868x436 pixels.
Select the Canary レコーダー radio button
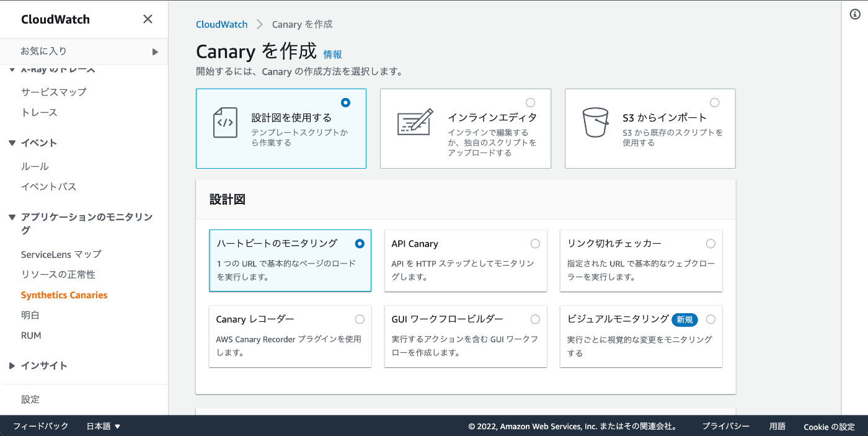[x=360, y=319]
